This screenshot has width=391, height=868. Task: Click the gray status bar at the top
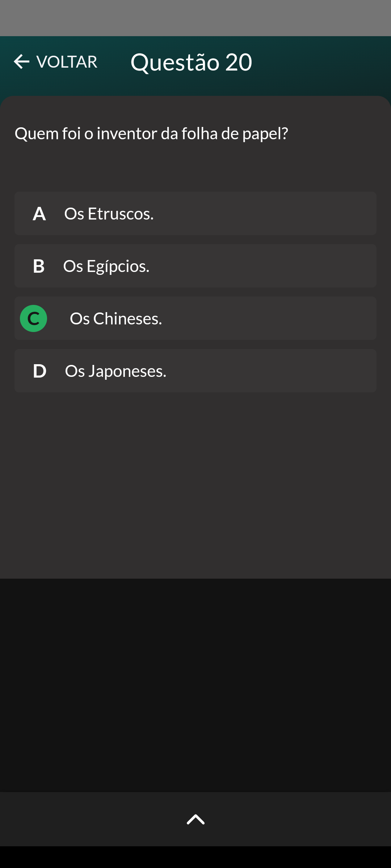[x=195, y=18]
